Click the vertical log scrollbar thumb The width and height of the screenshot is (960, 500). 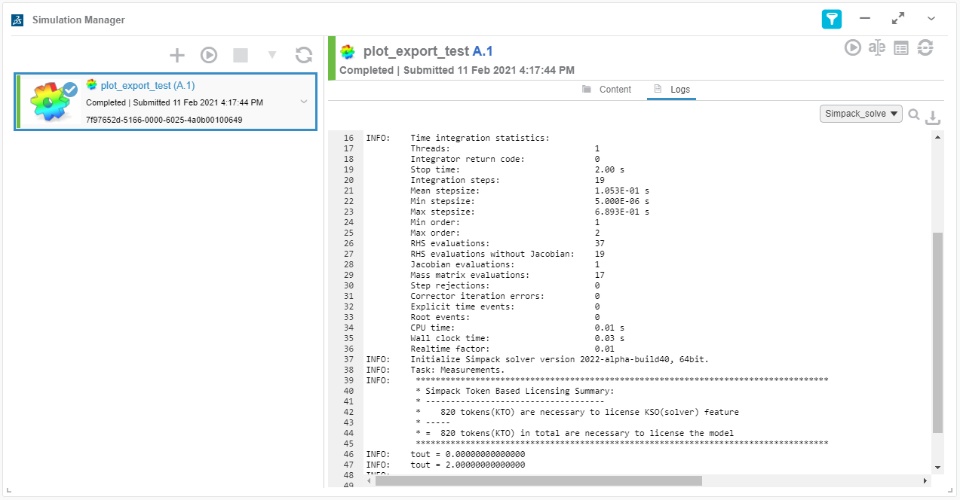[937, 333]
